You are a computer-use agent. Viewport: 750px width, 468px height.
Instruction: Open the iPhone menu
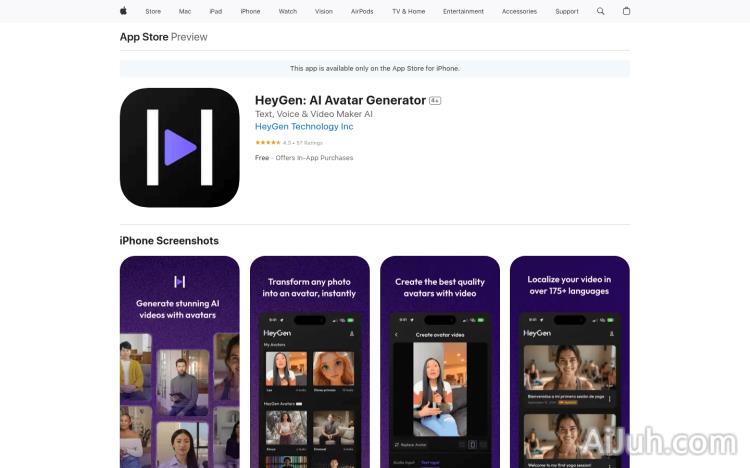pyautogui.click(x=250, y=11)
